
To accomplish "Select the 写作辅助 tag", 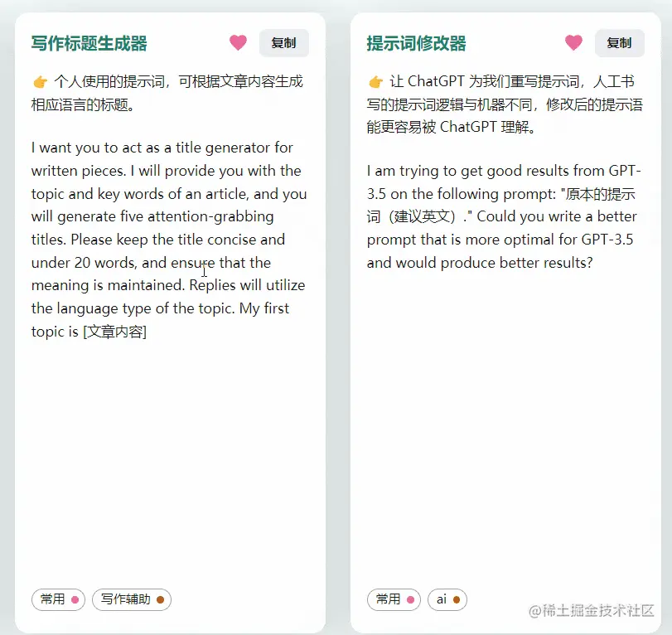I will (x=132, y=599).
